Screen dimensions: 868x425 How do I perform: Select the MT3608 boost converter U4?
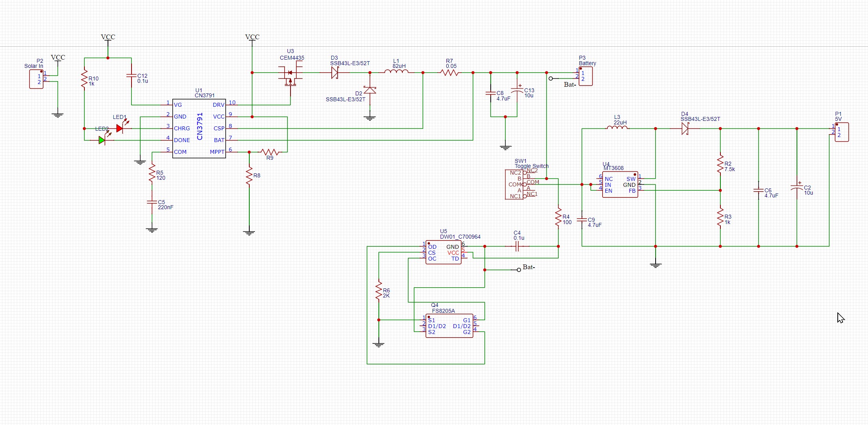click(x=620, y=185)
